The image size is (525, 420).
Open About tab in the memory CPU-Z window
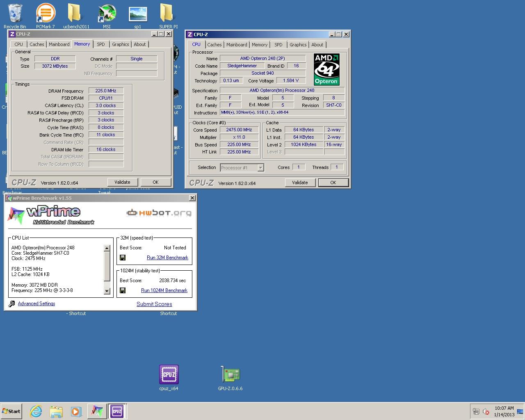click(x=140, y=44)
